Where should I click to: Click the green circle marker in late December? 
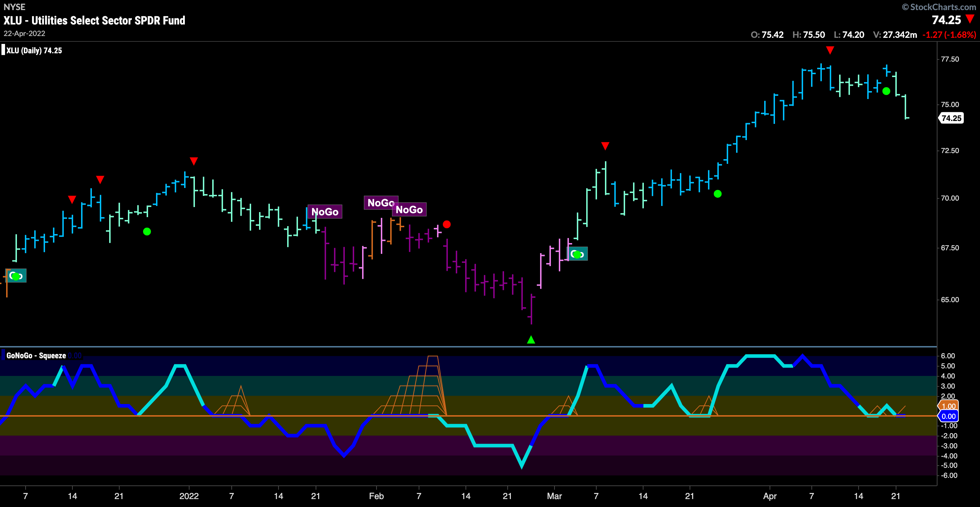click(x=147, y=232)
